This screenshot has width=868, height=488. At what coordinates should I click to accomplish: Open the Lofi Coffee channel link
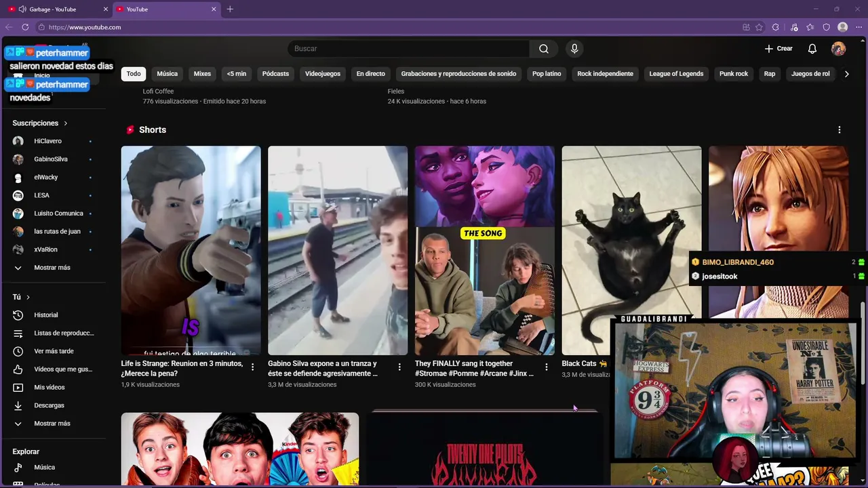[x=158, y=91]
